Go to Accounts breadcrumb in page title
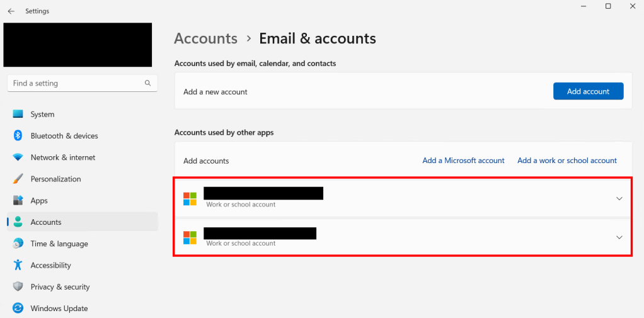The height and width of the screenshot is (318, 644). [205, 38]
